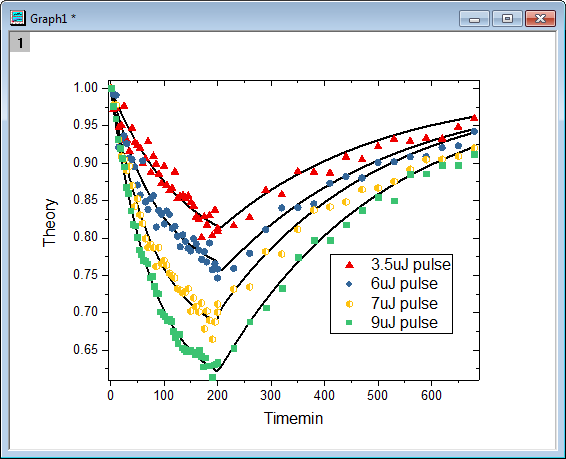
Task: Click the 1.00 Y-axis tick label
Action: pyautogui.click(x=86, y=88)
